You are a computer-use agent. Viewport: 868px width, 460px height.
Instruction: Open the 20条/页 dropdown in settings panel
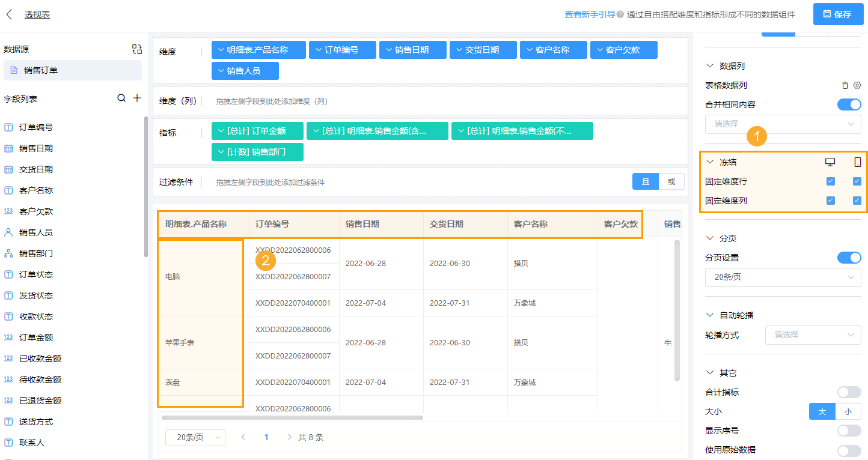coord(783,277)
